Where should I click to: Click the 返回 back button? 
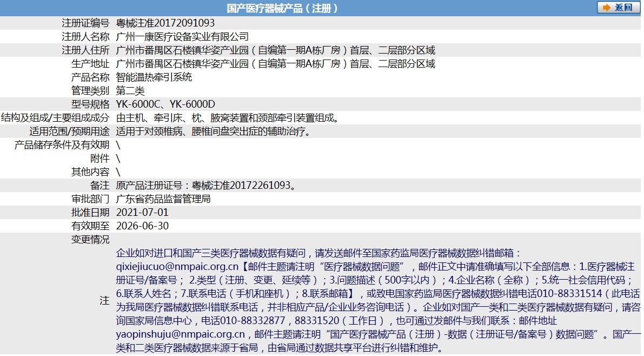pyautogui.click(x=618, y=8)
